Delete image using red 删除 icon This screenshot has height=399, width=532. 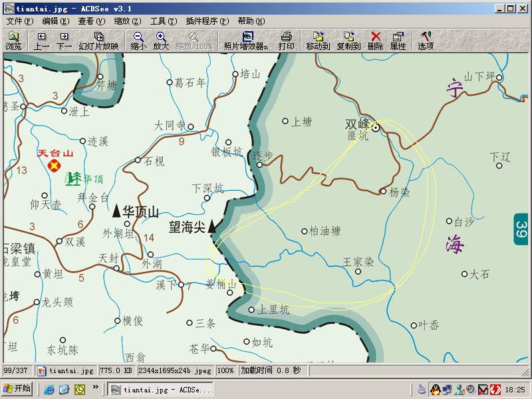click(x=375, y=41)
